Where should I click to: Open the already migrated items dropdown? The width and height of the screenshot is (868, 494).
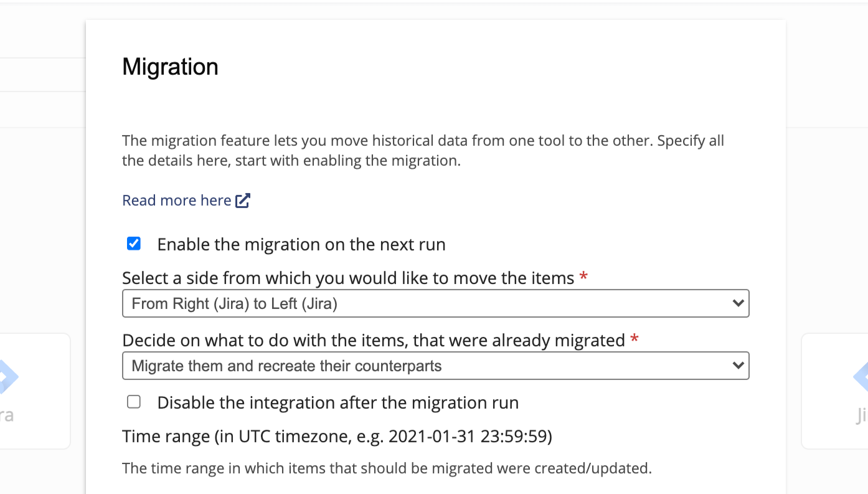[435, 366]
